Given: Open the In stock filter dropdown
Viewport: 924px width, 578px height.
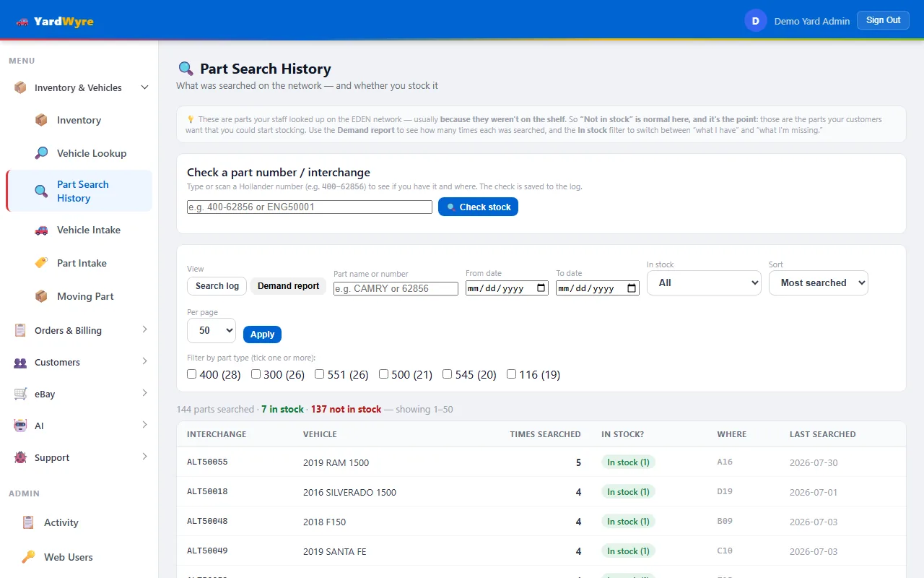Looking at the screenshot, I should coord(704,282).
